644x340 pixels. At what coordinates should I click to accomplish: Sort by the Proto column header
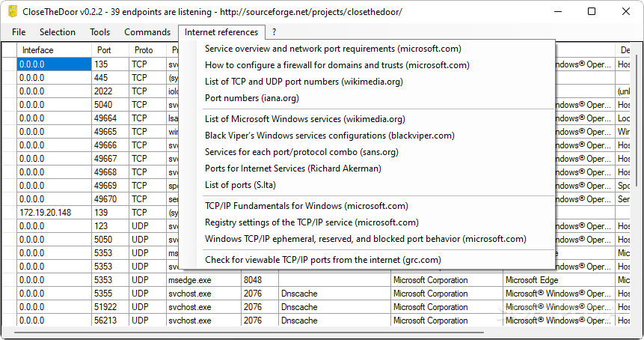pos(148,50)
